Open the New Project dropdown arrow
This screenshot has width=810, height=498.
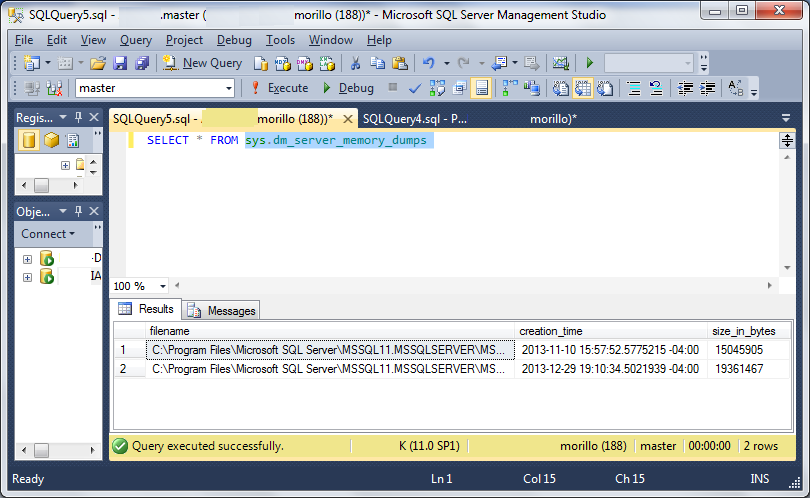pos(48,63)
